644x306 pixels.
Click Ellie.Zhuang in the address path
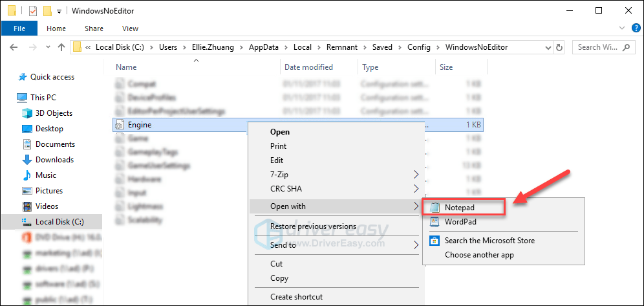(213, 47)
